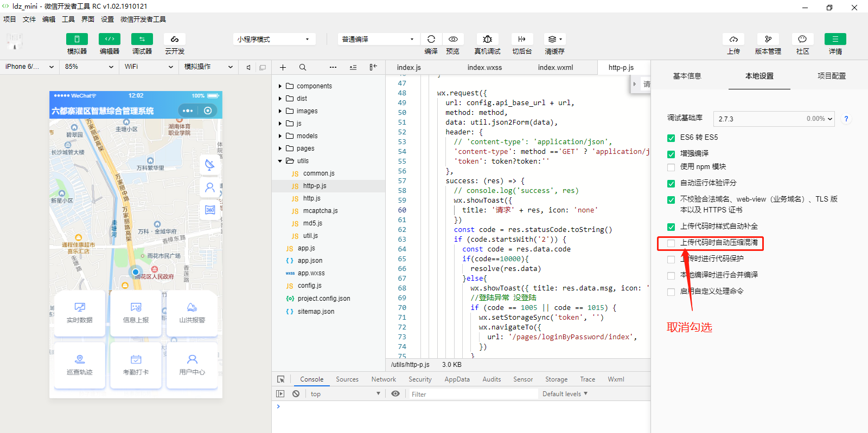Enable 使用 npm 模块 checkbox

pos(671,167)
